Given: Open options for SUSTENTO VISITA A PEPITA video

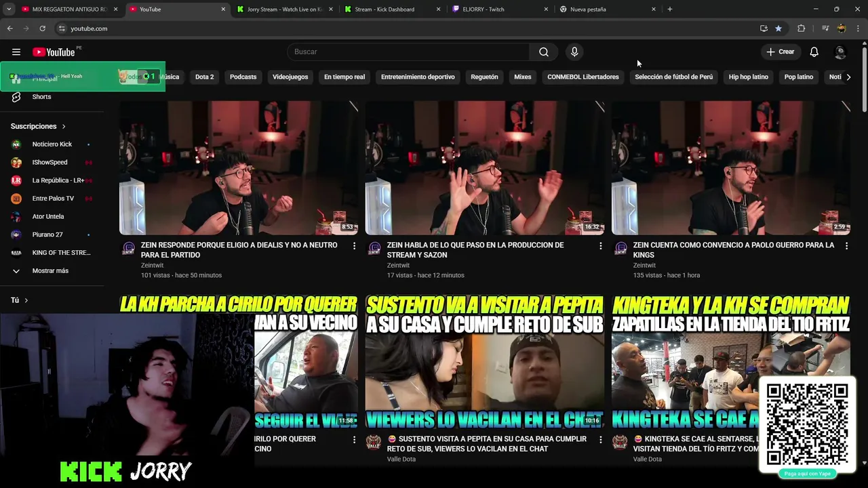Looking at the screenshot, I should tap(600, 439).
